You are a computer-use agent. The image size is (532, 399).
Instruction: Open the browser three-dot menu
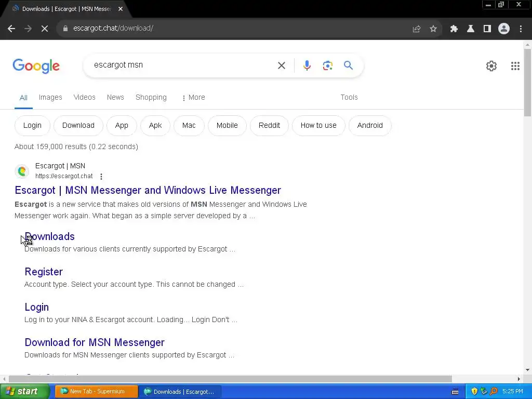click(521, 29)
